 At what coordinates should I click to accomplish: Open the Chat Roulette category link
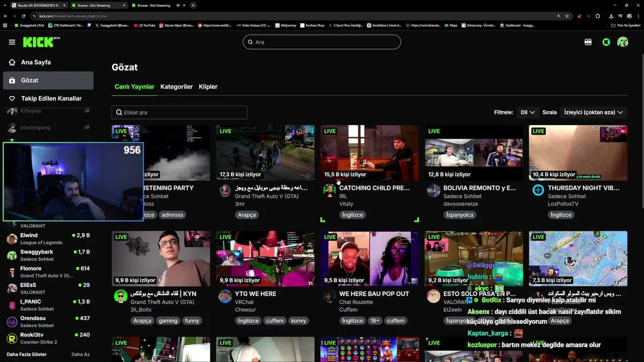tap(356, 302)
